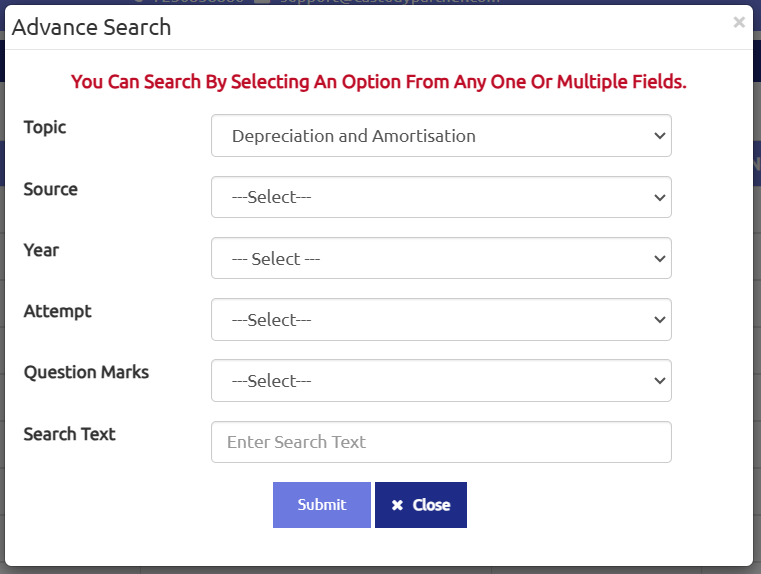The height and width of the screenshot is (574, 761).
Task: Click the Search Text label
Action: tap(69, 434)
